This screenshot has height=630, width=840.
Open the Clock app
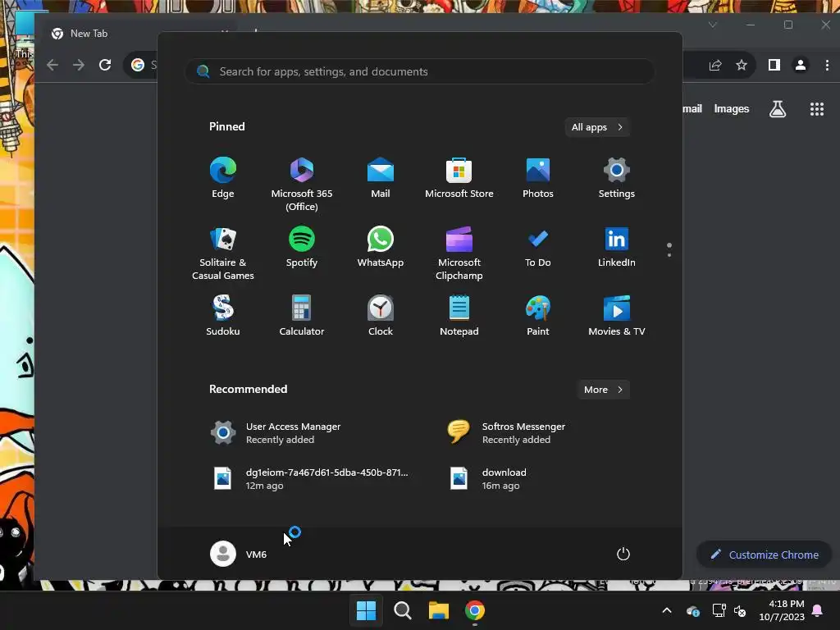click(381, 316)
